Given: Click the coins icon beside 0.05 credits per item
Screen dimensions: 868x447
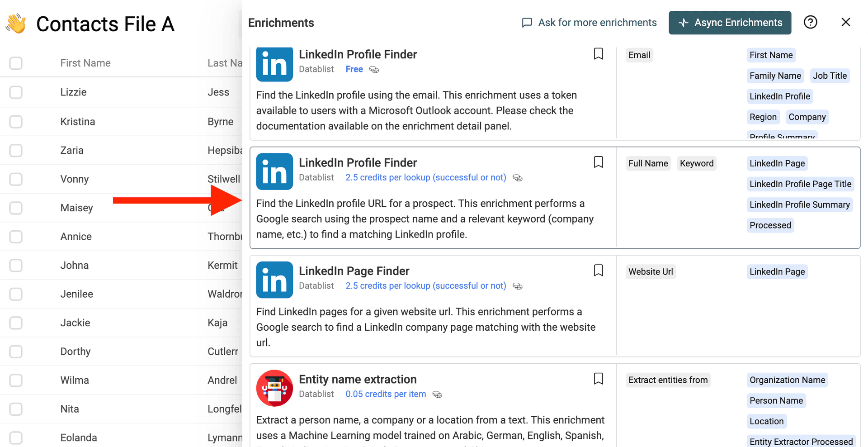Looking at the screenshot, I should pyautogui.click(x=437, y=395).
